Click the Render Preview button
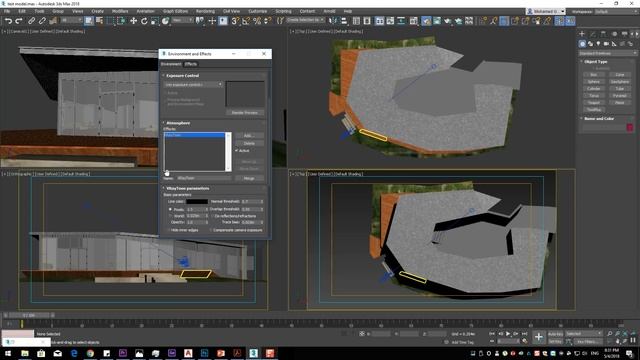Viewport: 640px width, 360px height. (245, 113)
